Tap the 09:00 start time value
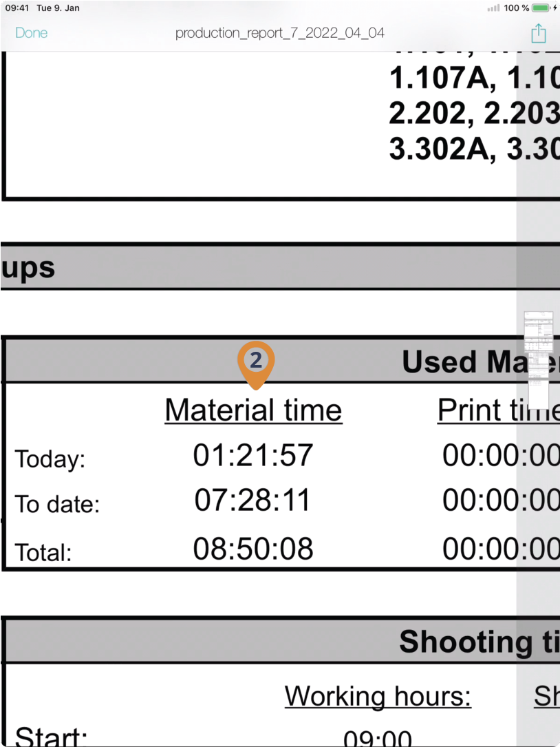Image resolution: width=560 pixels, height=747 pixels. 378,738
